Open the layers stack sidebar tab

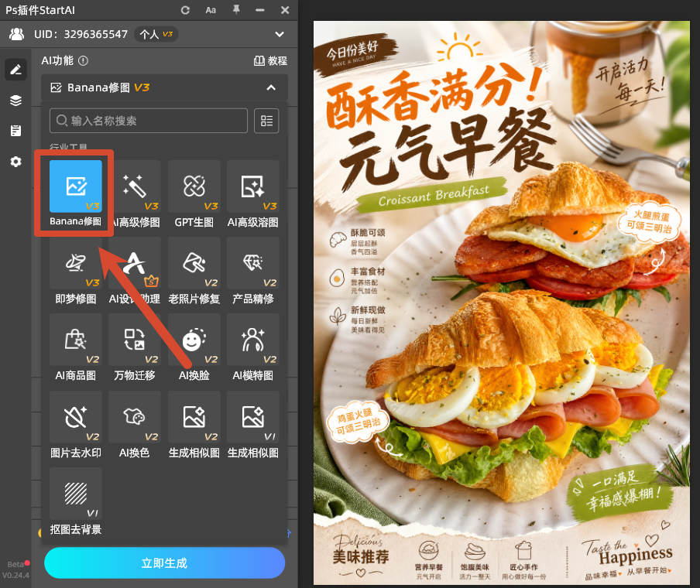(15, 101)
